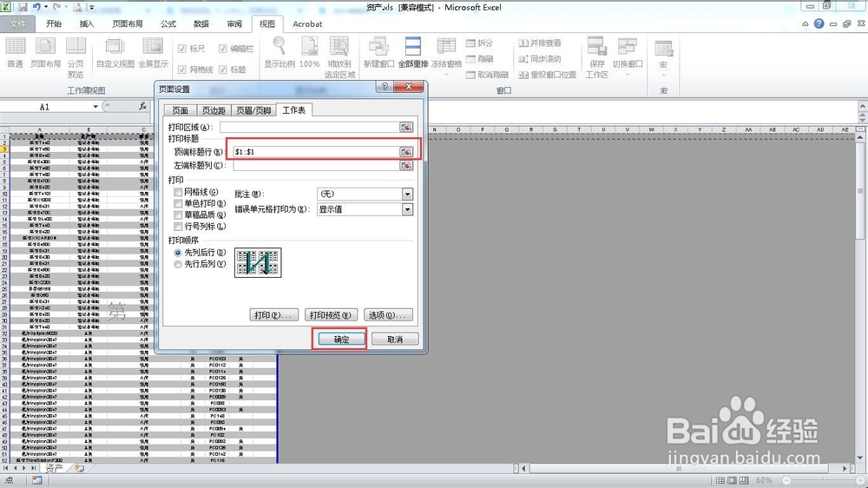Screen dimensions: 868x488
Task: Open the Data (数据) ribbon tab
Action: click(x=201, y=23)
